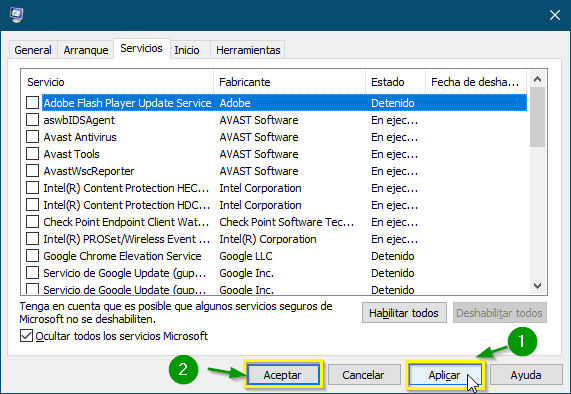
Task: Click the Avast Tools service name
Action: (71, 154)
